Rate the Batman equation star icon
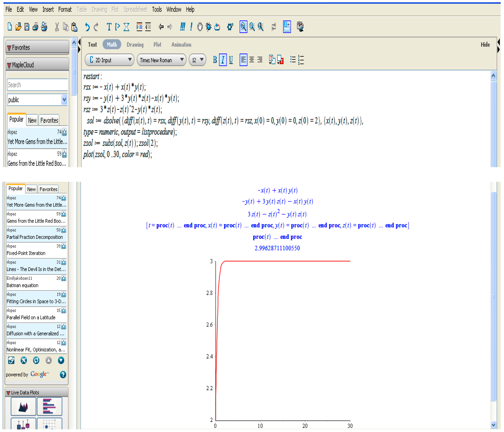504x432 pixels. pyautogui.click(x=64, y=278)
